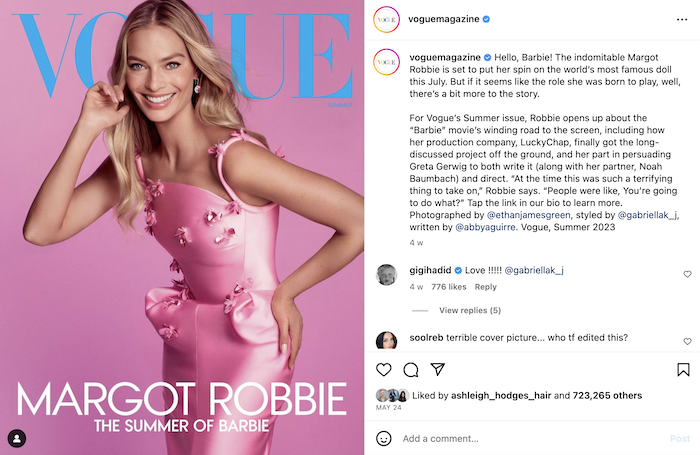Reply to gigihadid's comment
The image size is (700, 455).
point(485,287)
